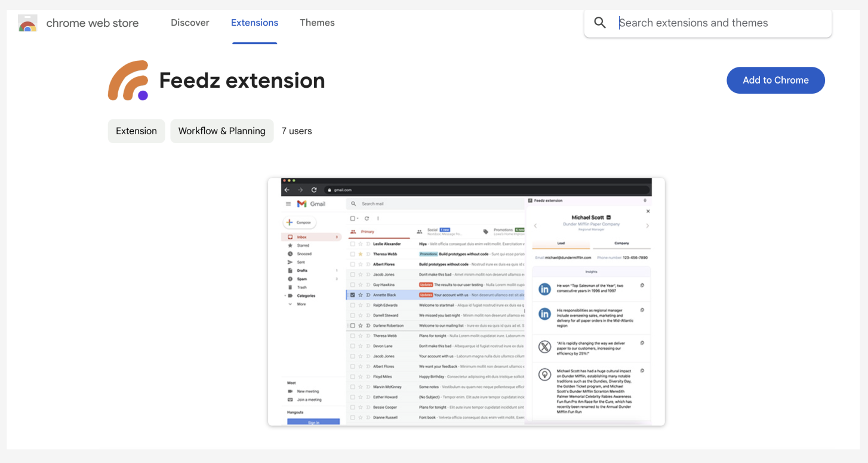Click the Chrome Web Store logo icon

27,23
